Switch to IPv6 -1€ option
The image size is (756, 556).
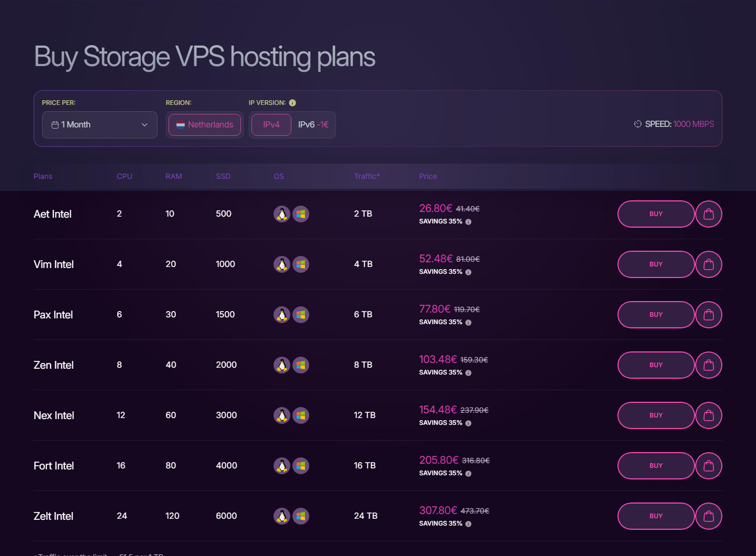click(x=313, y=125)
